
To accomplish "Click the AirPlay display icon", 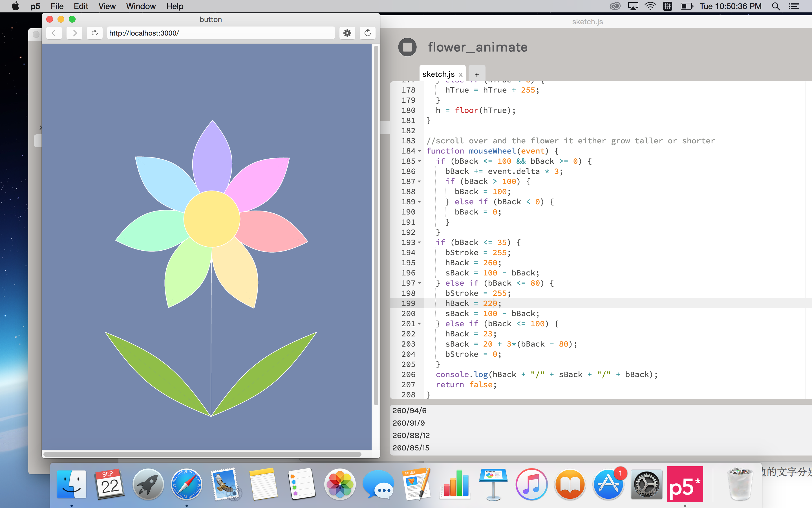I will 633,6.
